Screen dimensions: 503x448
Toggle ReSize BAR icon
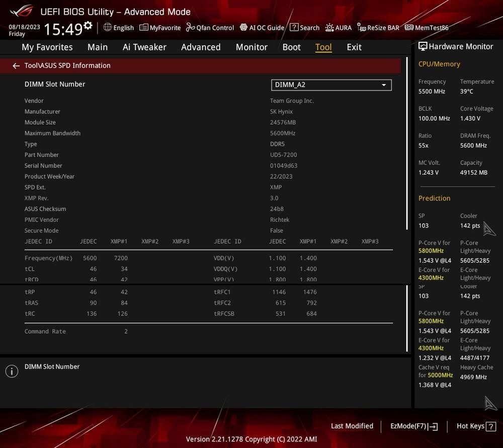pos(361,28)
